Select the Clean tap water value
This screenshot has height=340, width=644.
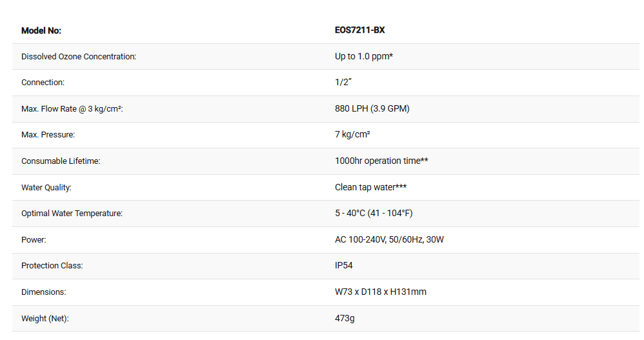pos(370,188)
